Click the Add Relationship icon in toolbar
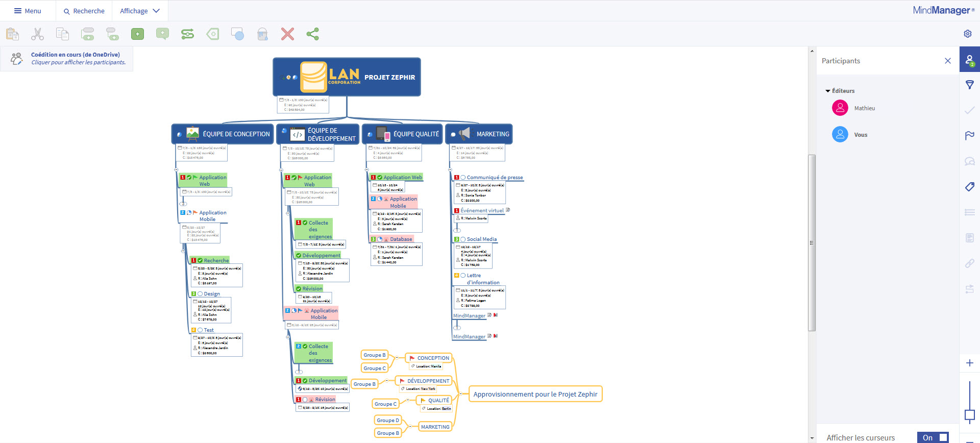The width and height of the screenshot is (980, 443). tap(187, 34)
